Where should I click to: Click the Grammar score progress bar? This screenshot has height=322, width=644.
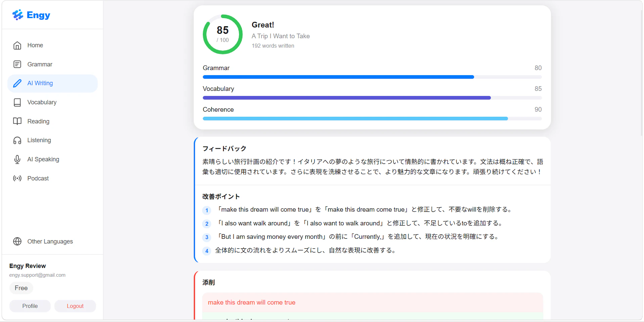372,77
